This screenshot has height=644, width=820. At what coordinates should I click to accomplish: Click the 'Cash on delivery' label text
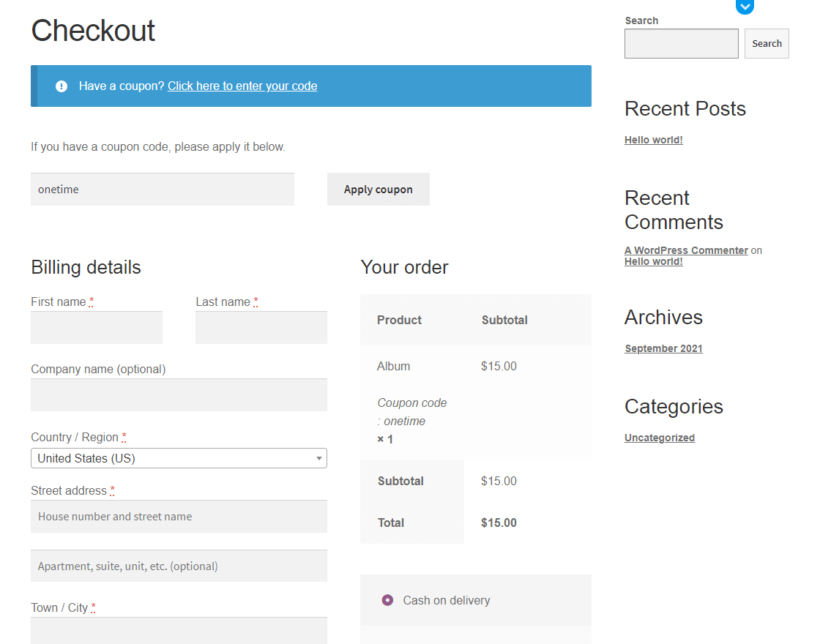447,600
